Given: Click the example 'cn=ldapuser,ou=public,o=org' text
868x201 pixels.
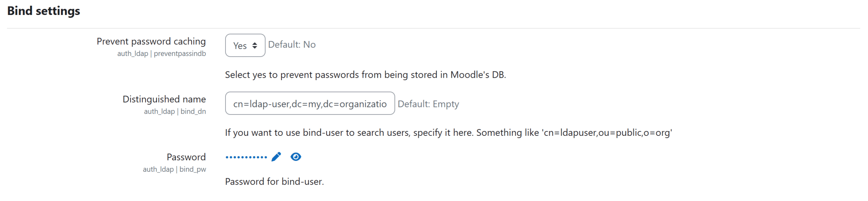Looking at the screenshot, I should pyautogui.click(x=607, y=132).
